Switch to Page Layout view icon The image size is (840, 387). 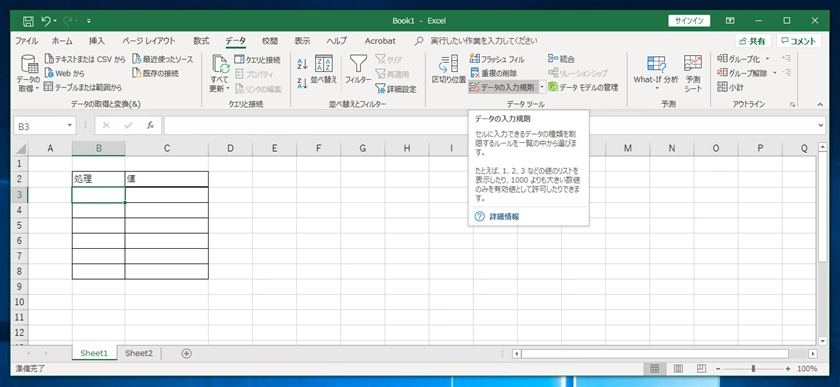pos(678,369)
